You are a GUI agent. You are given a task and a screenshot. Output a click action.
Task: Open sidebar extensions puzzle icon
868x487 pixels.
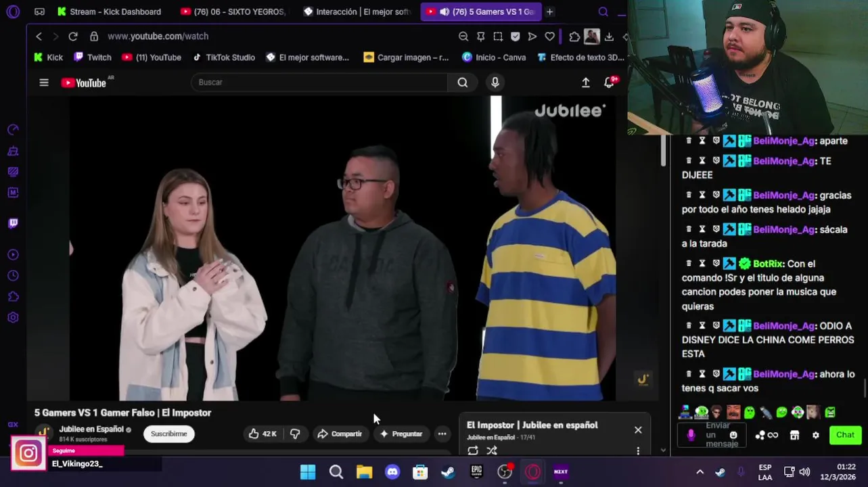click(x=13, y=296)
